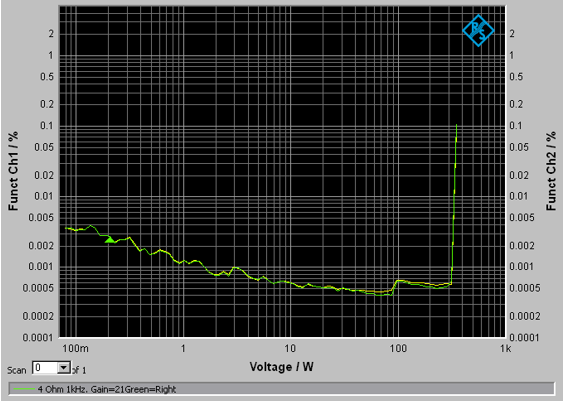Click the Voltage / W axis title

coord(281,367)
